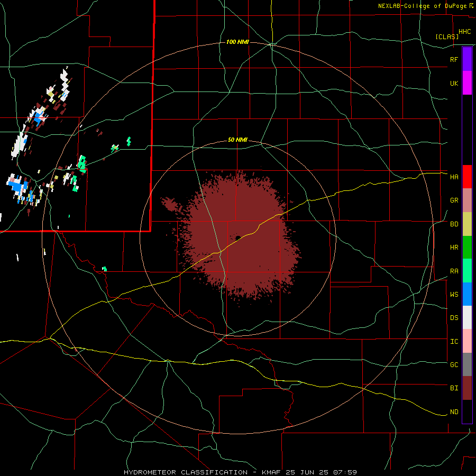Click the 'HHC' product code text
The height and width of the screenshot is (476, 476).
click(464, 32)
